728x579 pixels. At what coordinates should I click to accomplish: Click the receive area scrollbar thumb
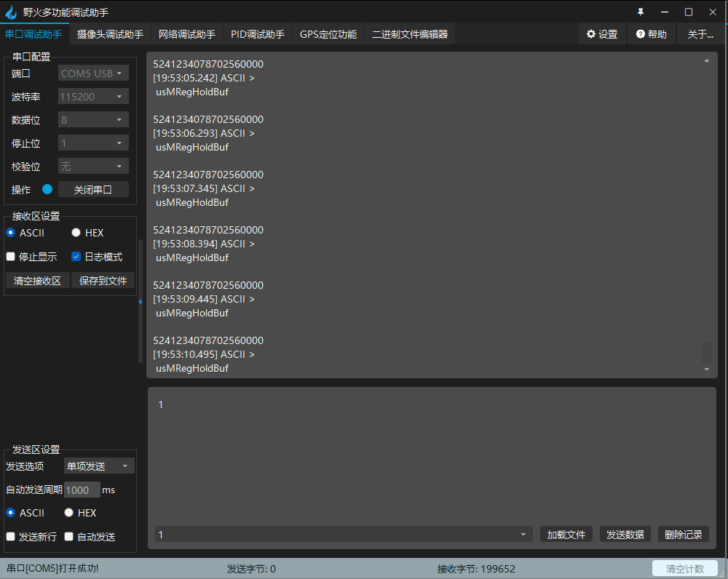click(x=707, y=353)
